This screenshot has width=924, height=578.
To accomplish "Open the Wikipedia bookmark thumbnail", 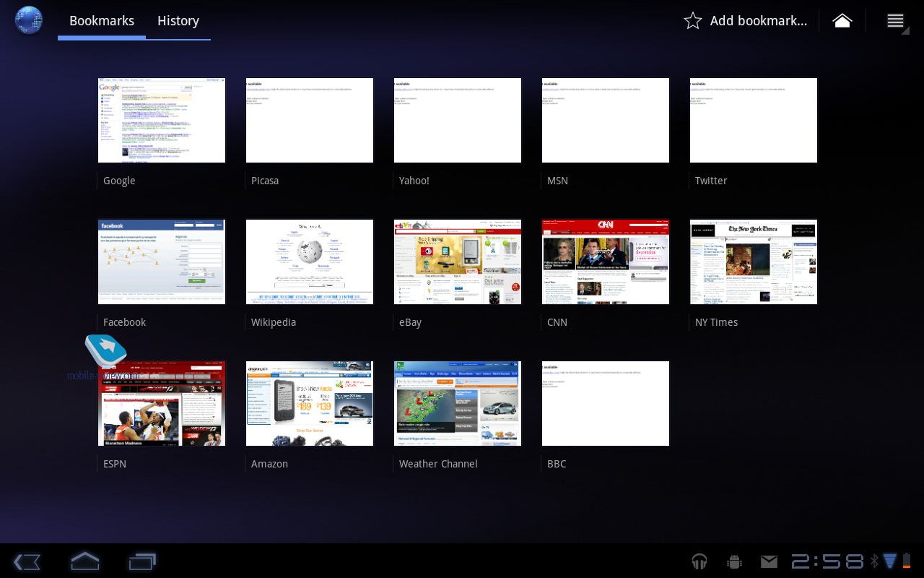I will pos(310,262).
